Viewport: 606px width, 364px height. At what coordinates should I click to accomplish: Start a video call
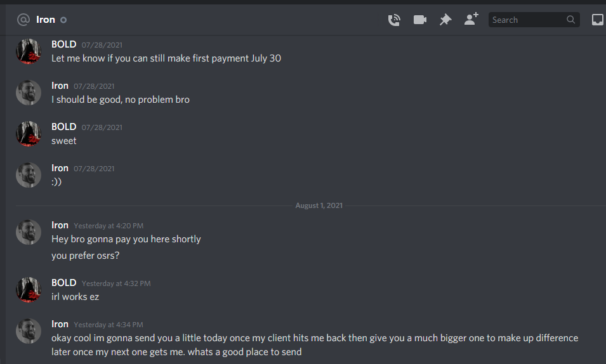coord(419,20)
